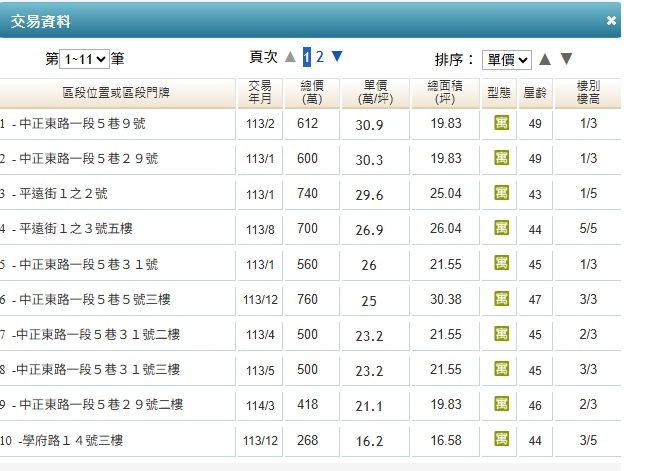The image size is (646, 471).
Task: Click the 樓別樓高 column header
Action: [x=588, y=93]
